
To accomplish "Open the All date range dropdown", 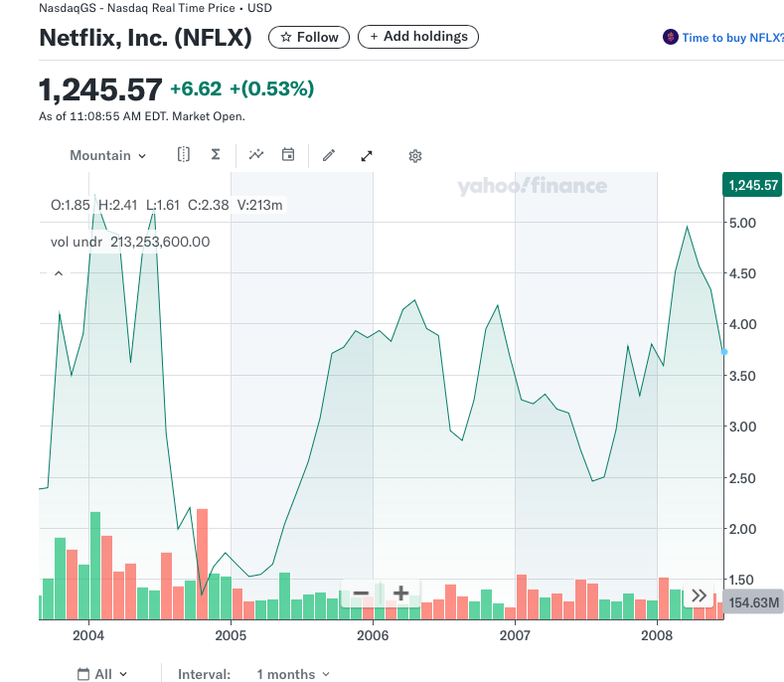I will [103, 674].
